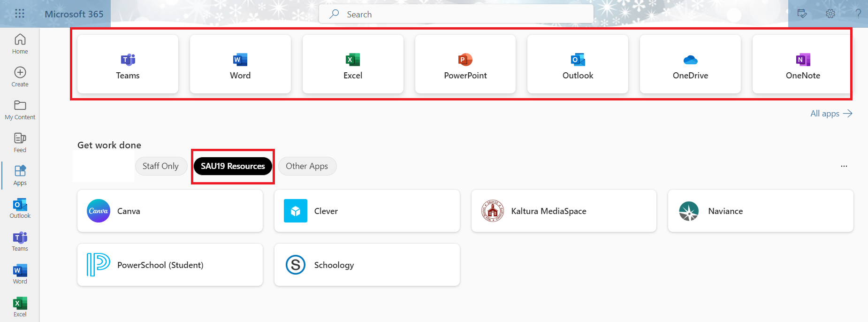Select the SAU19 Resources tab
Screen dimensions: 868x322
point(233,166)
